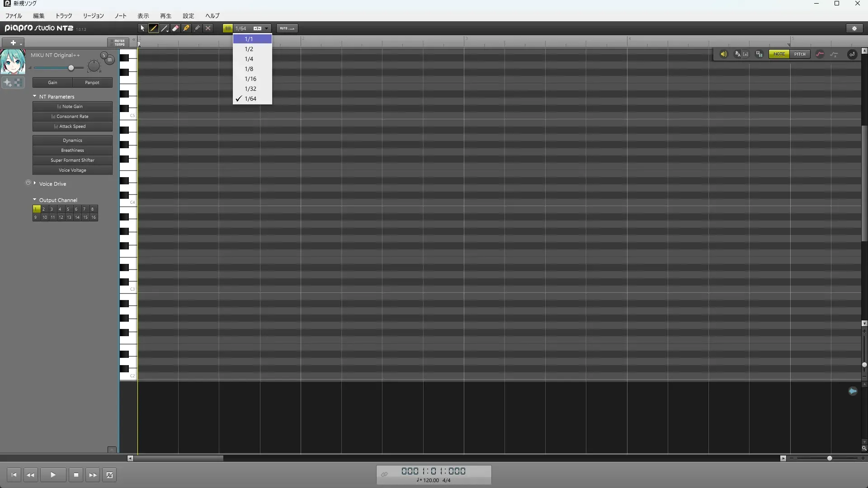Viewport: 868px width, 488px height.
Task: Toggle the grid snap button
Action: (x=228, y=28)
